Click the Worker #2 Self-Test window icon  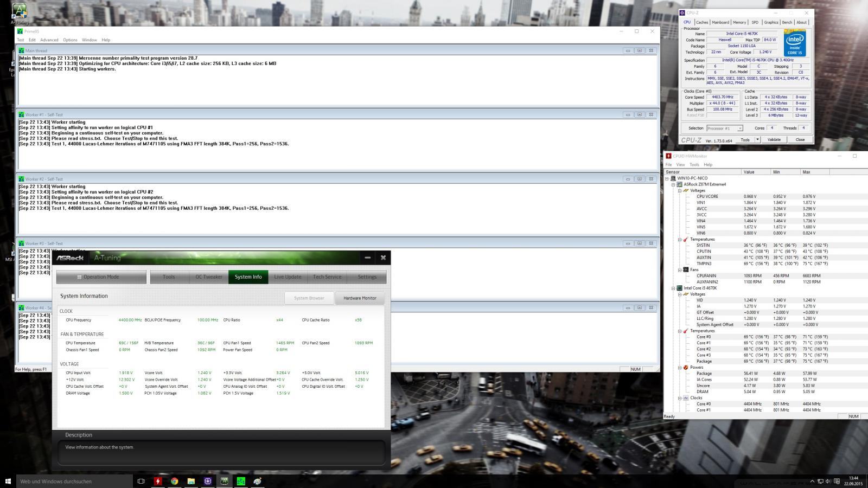22,179
